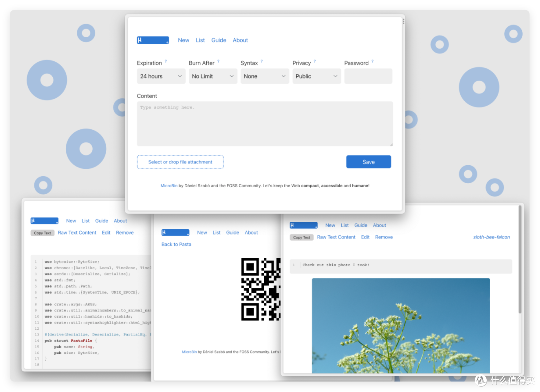The height and width of the screenshot is (392, 540).
Task: Click MicroBin logo in top window
Action: pyautogui.click(x=153, y=40)
